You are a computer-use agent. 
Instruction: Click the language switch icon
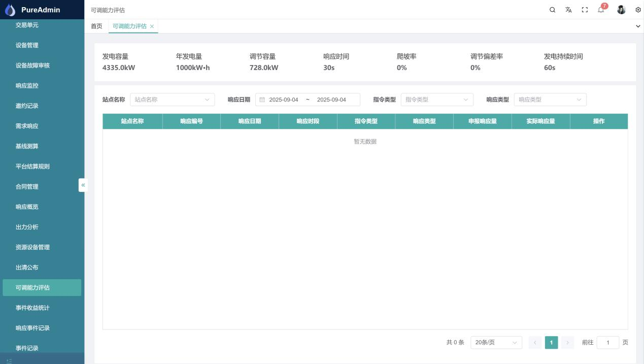tap(568, 10)
